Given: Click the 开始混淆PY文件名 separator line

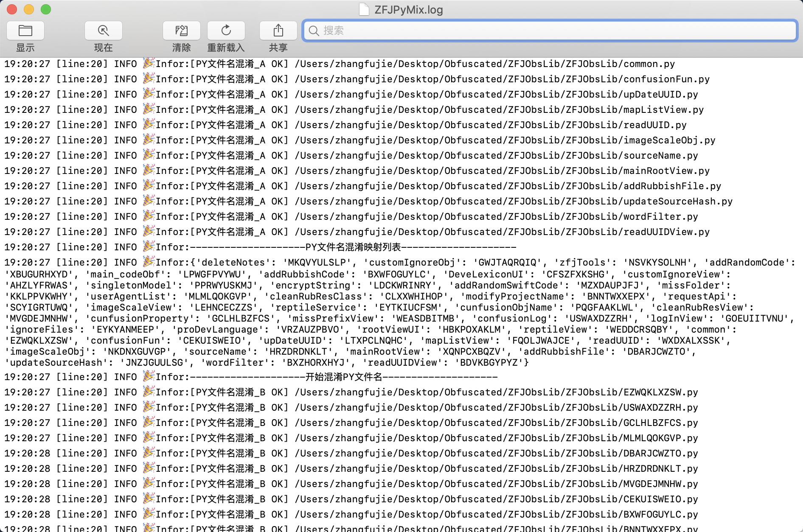Looking at the screenshot, I should point(251,377).
